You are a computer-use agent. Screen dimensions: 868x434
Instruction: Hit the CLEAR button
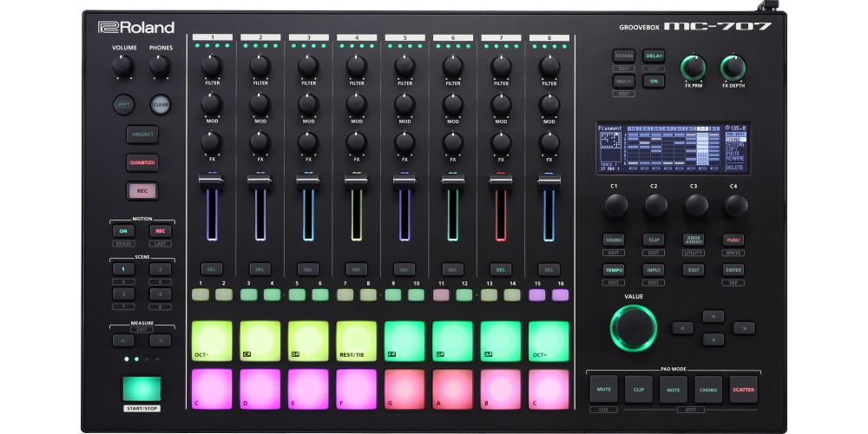pos(161,105)
